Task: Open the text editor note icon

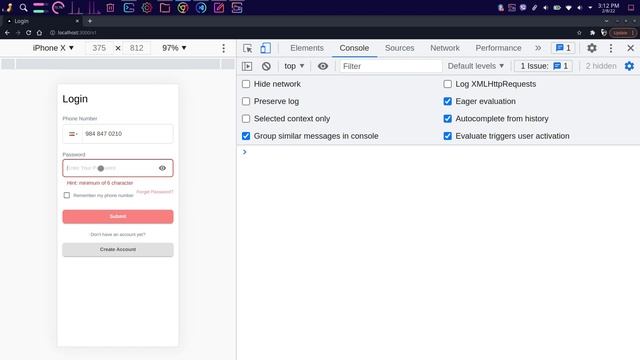Action: [219, 8]
